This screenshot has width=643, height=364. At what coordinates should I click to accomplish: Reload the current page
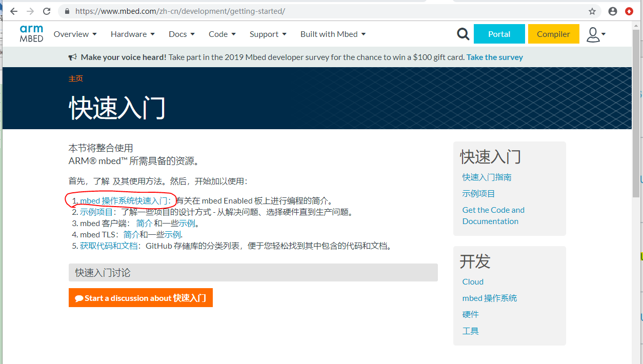[46, 11]
